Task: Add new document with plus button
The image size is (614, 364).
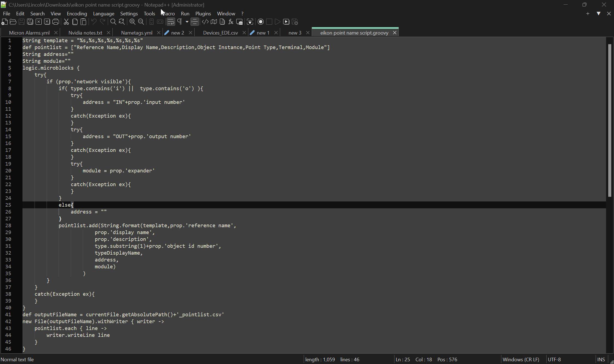Action: pos(588,13)
